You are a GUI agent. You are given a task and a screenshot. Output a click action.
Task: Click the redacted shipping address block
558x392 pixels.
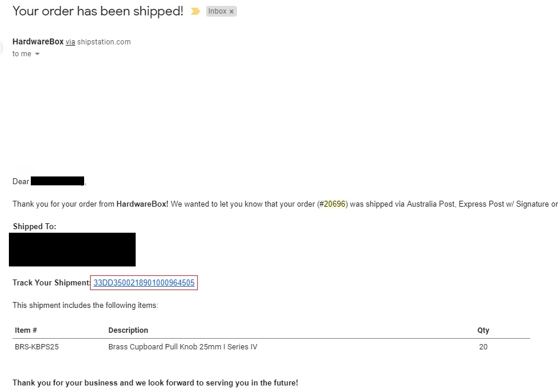[x=72, y=249]
